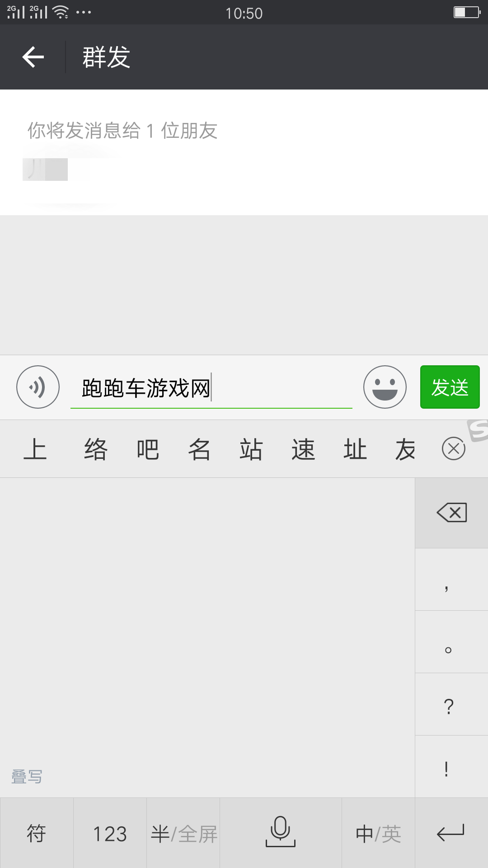Select candidate word 络
Image resolution: width=488 pixels, height=868 pixels.
pos(95,449)
